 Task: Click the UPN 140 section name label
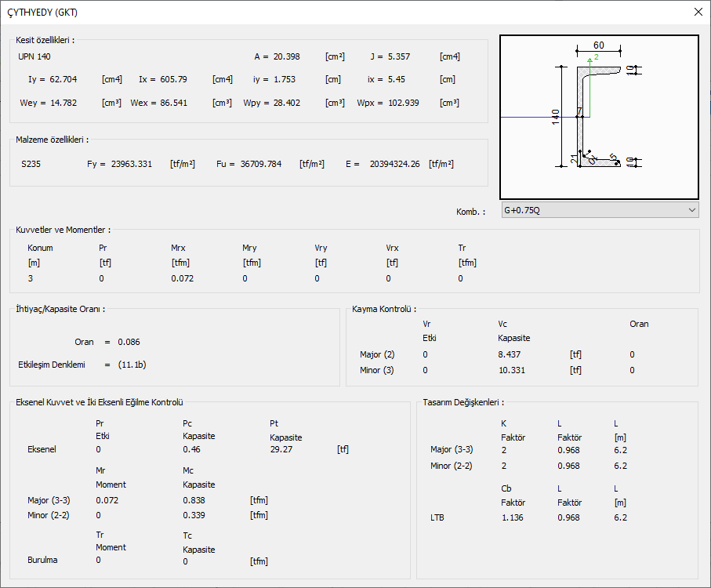(34, 56)
